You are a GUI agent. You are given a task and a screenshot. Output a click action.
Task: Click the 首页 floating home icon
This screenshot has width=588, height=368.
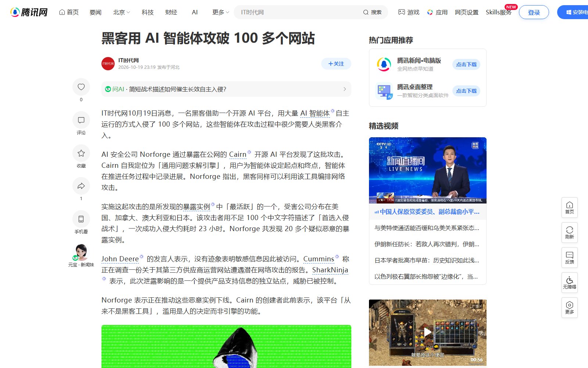click(x=570, y=208)
